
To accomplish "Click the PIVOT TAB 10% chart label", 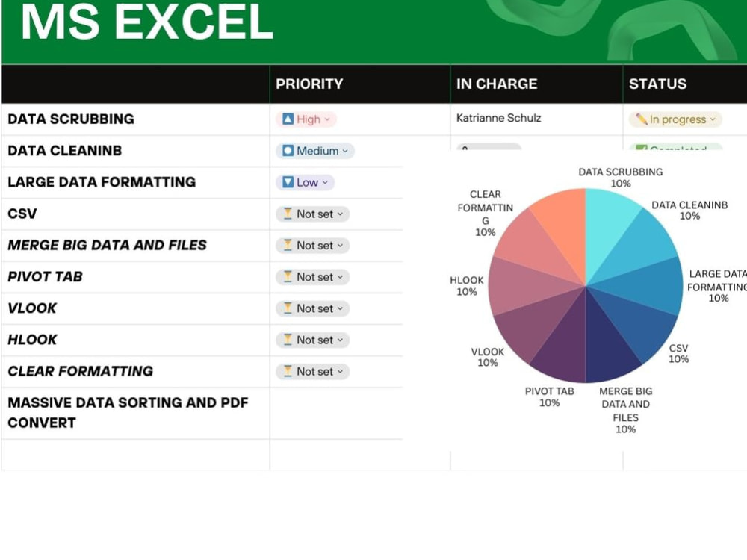I will pos(549,396).
